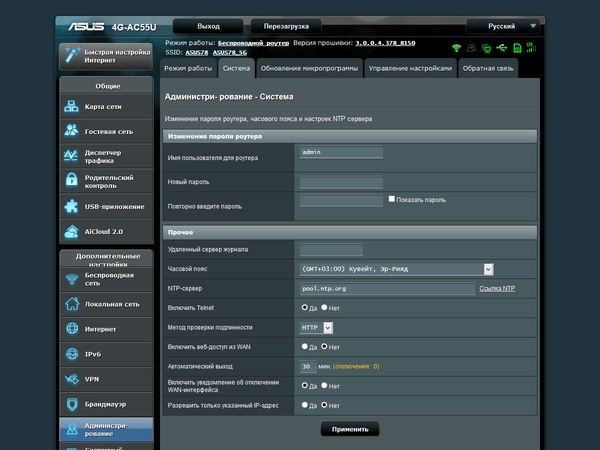Switch to the Обновление микропрограммы tab
Image resolution: width=600 pixels, height=450 pixels.
click(308, 68)
